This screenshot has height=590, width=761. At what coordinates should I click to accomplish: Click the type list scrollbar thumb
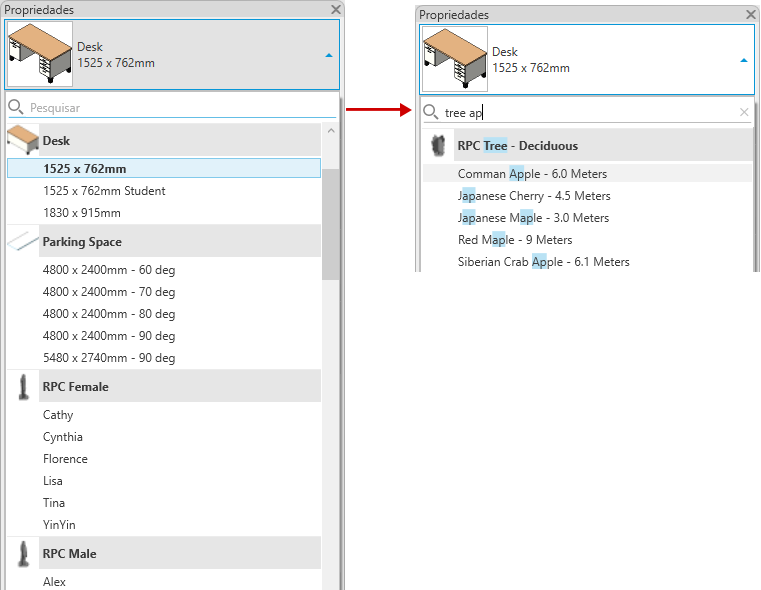point(331,224)
